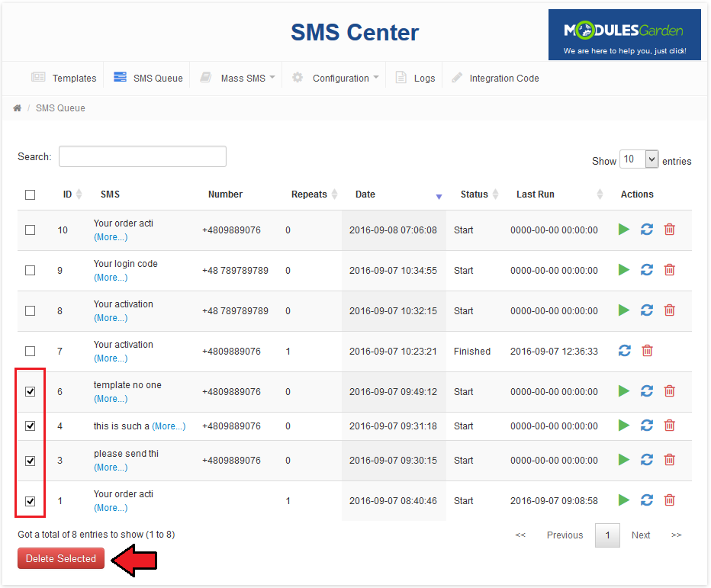Start SMS ID 4 with play icon
Screen dimensions: 711x588
point(623,426)
